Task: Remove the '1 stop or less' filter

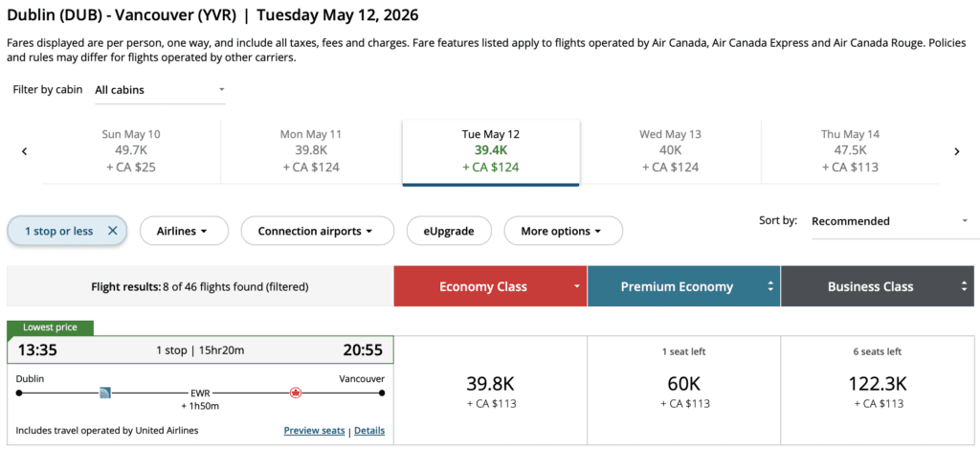Action: pos(112,231)
